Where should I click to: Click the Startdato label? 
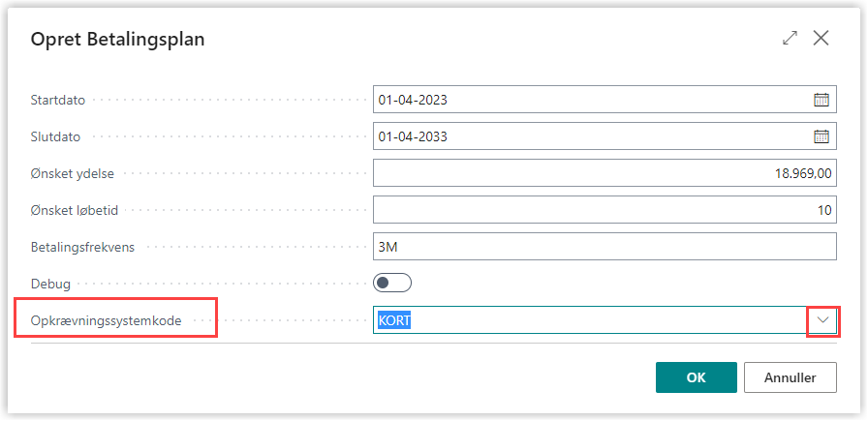59,100
